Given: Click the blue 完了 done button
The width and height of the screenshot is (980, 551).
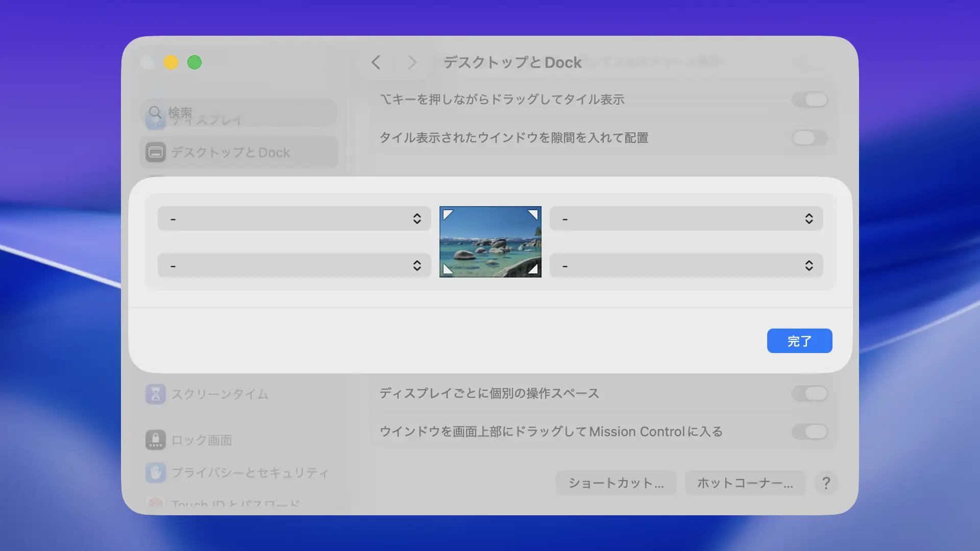Looking at the screenshot, I should coord(799,341).
